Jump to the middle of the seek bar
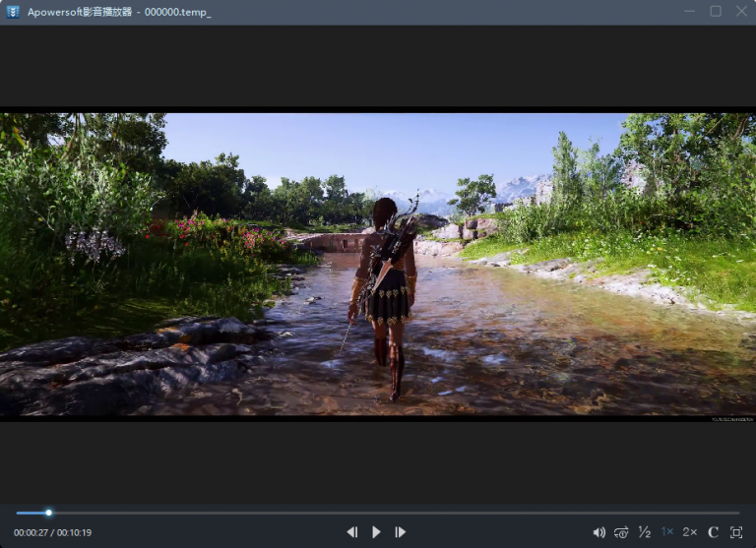 (378, 513)
